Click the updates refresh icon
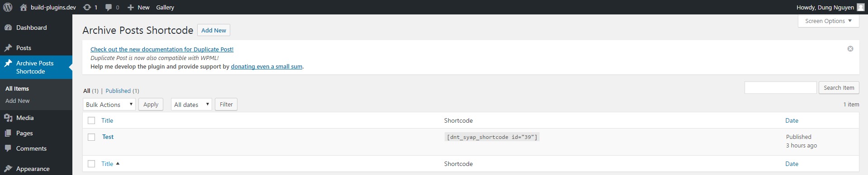The height and width of the screenshot is (175, 868). click(x=87, y=7)
